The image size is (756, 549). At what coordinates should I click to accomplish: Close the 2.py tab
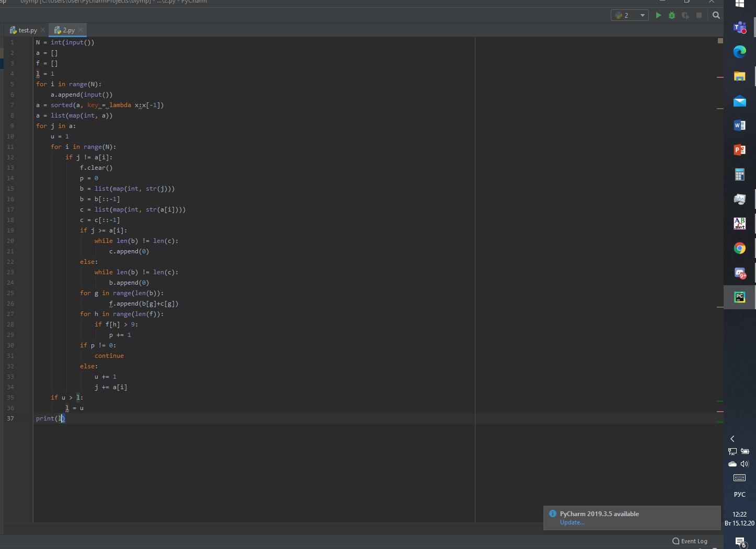[x=80, y=30]
